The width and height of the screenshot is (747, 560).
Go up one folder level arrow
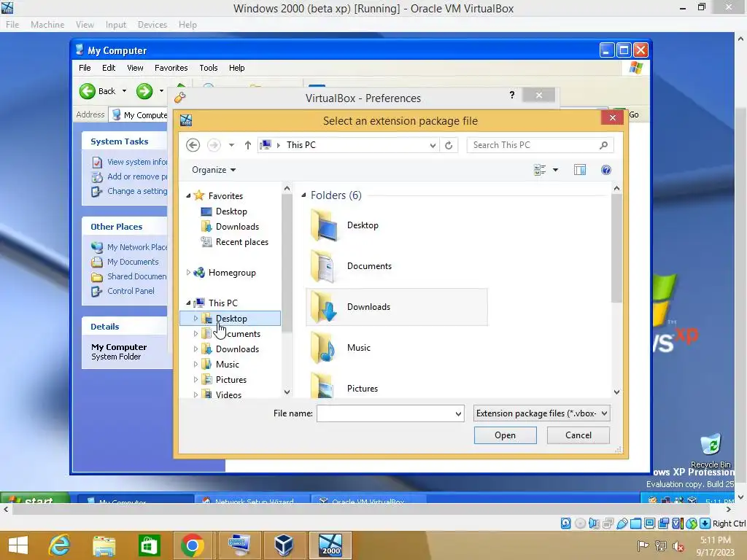coord(248,145)
